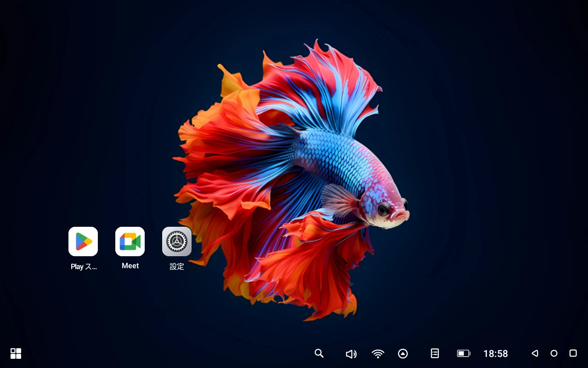Expand the tray with circled up-arrow
This screenshot has width=588, height=368.
[403, 354]
